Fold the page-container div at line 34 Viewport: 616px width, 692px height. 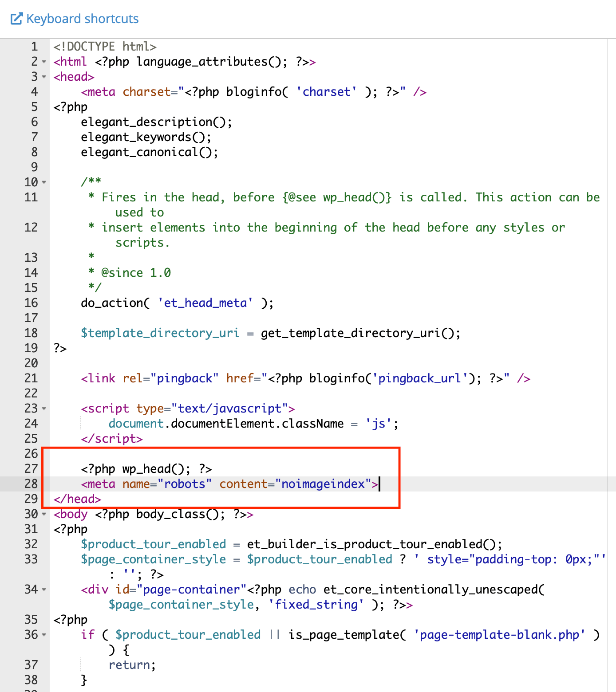(44, 590)
